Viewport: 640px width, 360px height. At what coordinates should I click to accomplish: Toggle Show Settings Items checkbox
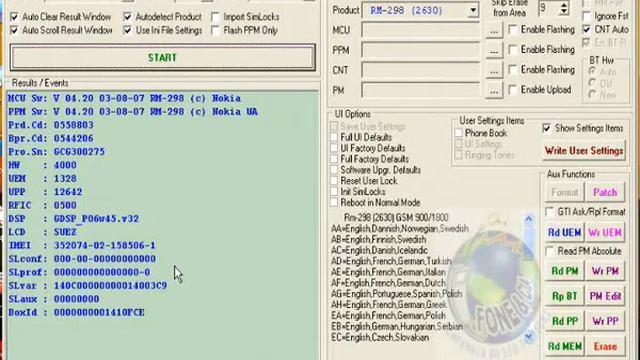[x=547, y=128]
